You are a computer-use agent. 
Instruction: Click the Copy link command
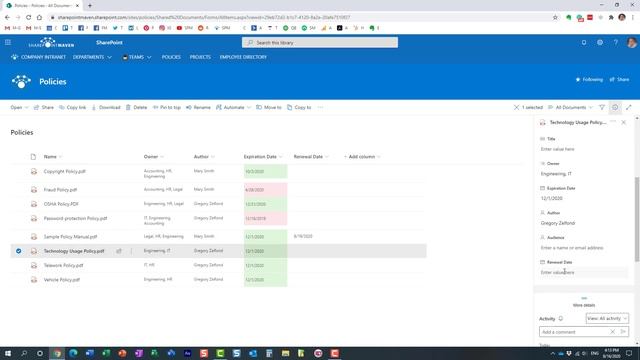pyautogui.click(x=73, y=107)
